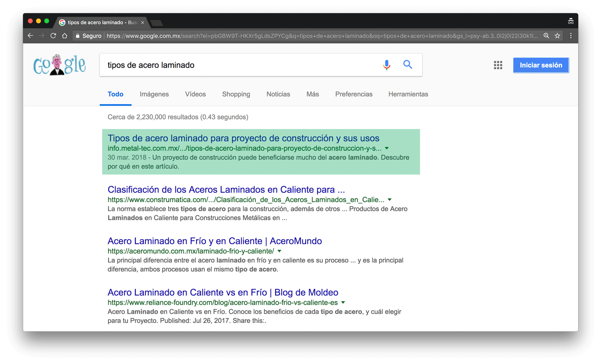Click the magnifying glass search icon
This screenshot has height=364, width=601.
(x=407, y=64)
